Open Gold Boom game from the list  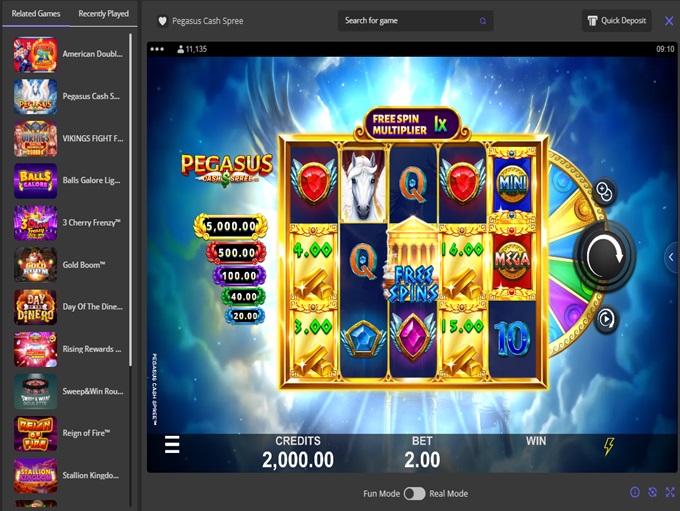point(69,265)
